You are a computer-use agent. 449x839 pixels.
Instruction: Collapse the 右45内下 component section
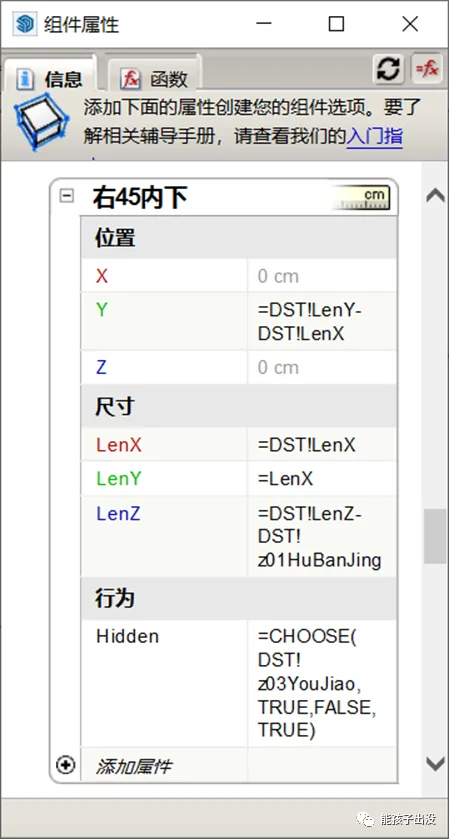tap(66, 196)
